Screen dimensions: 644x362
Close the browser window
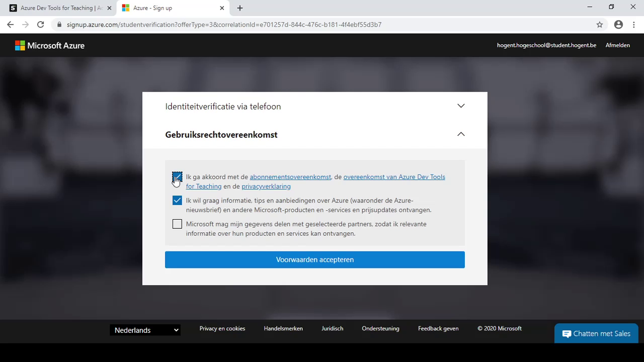[x=633, y=7]
